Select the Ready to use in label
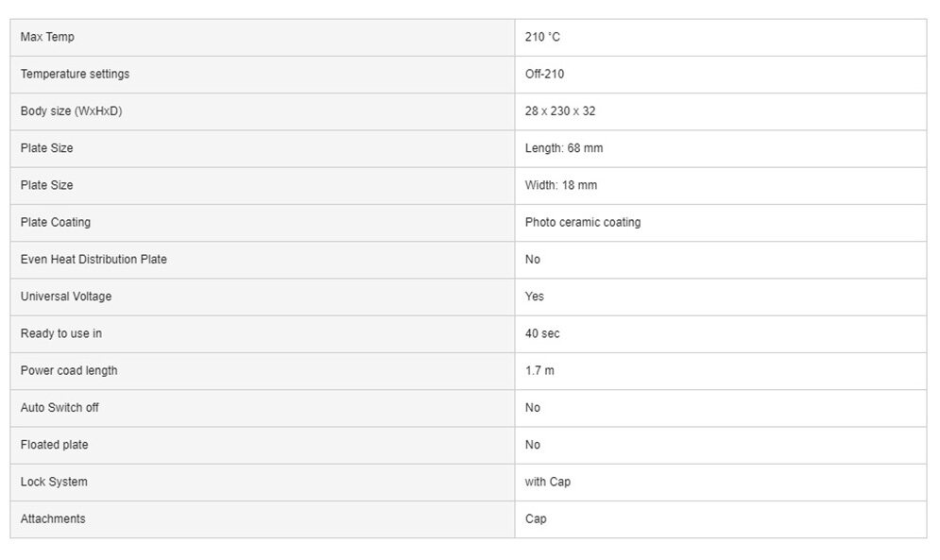 coord(61,333)
